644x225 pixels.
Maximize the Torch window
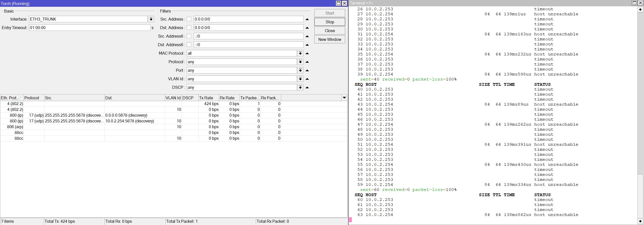pyautogui.click(x=338, y=3)
